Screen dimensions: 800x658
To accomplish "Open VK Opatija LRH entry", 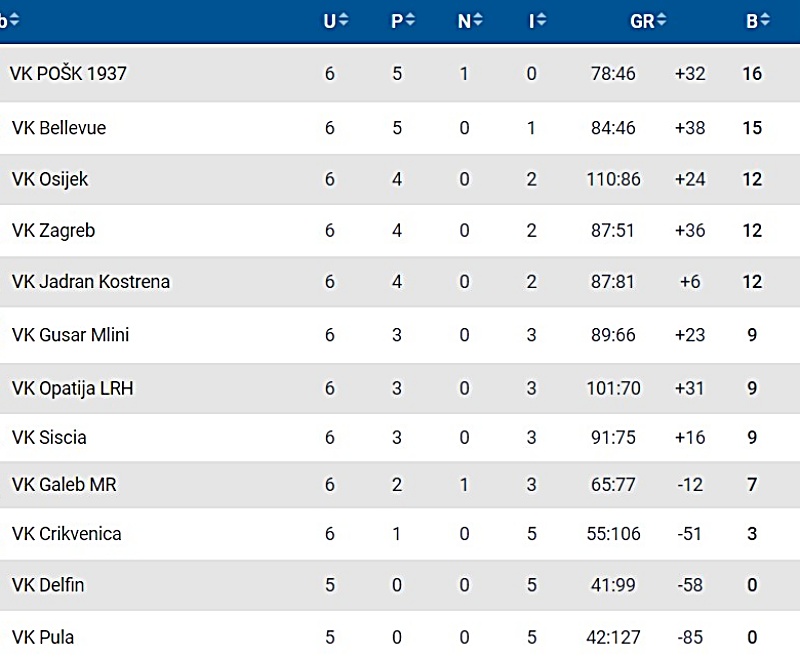I will click(x=400, y=388).
